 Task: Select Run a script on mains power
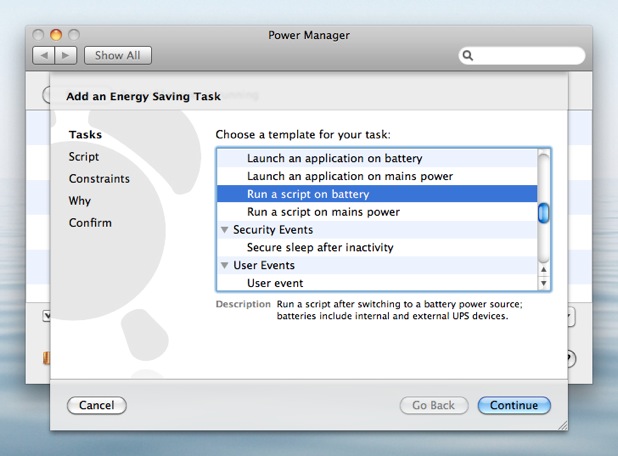pyautogui.click(x=377, y=212)
